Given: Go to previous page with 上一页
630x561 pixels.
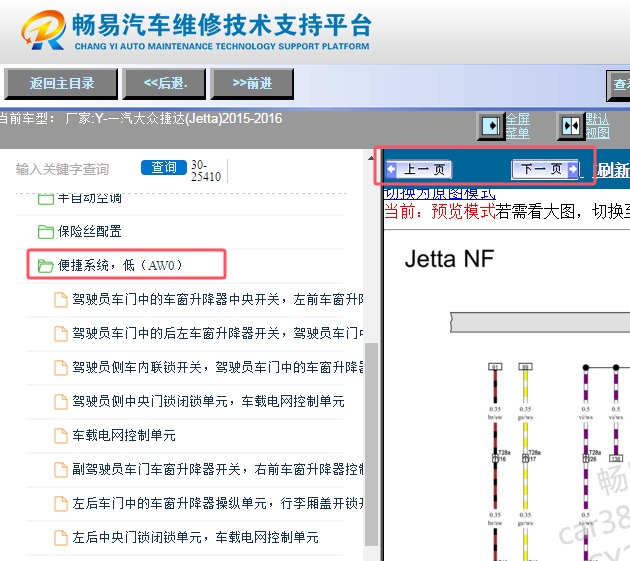Looking at the screenshot, I should point(419,169).
